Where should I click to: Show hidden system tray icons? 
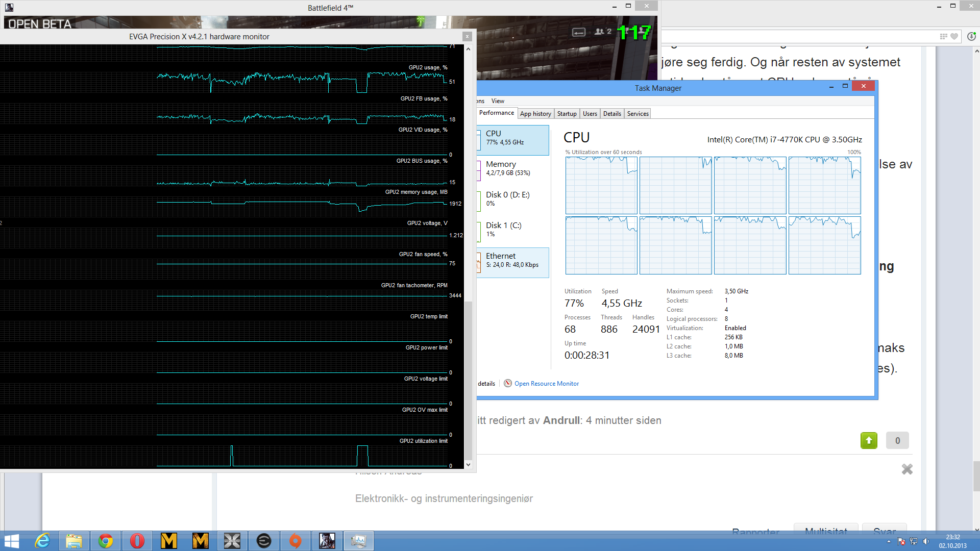889,541
